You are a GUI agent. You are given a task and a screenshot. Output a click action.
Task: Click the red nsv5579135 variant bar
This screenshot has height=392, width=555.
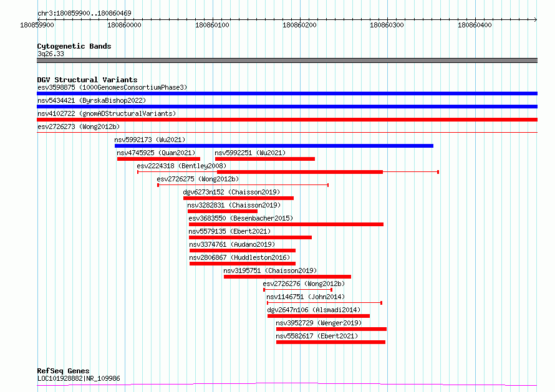pyautogui.click(x=250, y=237)
